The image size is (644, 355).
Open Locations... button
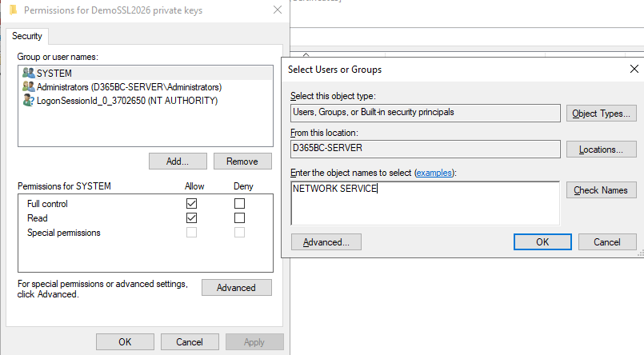[x=602, y=150]
